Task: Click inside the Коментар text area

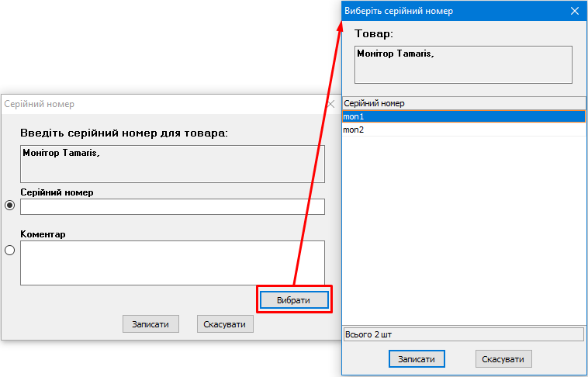Action: pos(172,262)
